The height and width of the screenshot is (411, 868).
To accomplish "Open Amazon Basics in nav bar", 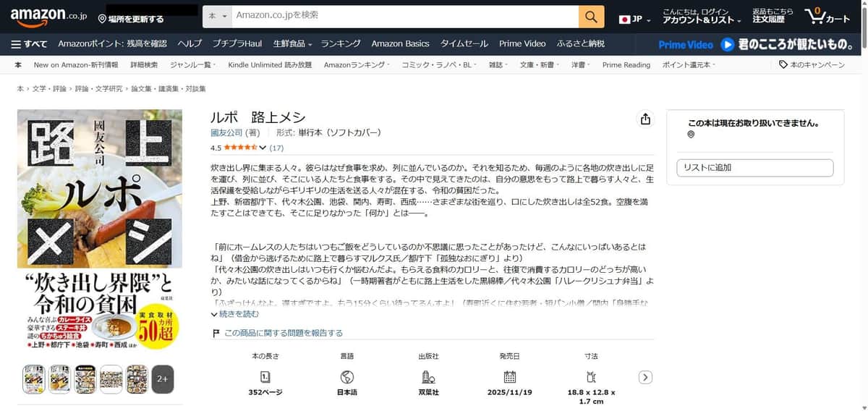I will click(400, 43).
